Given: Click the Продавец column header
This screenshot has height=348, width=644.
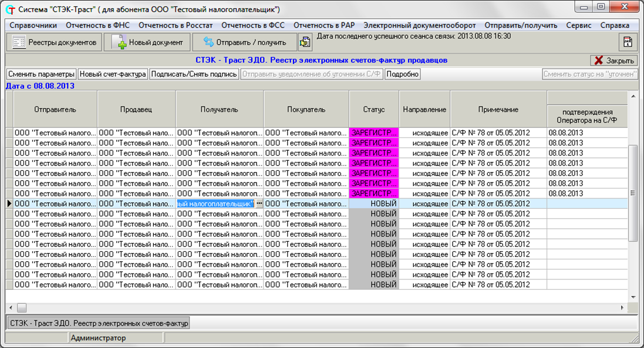Looking at the screenshot, I should 136,110.
